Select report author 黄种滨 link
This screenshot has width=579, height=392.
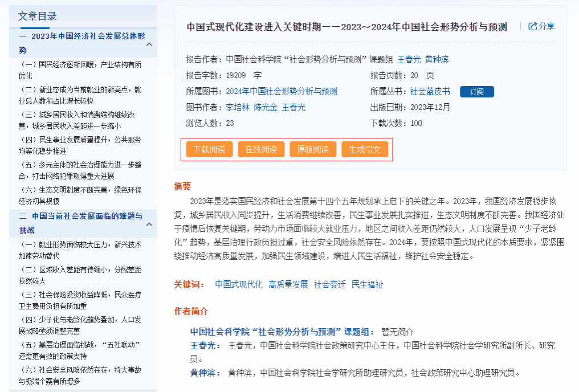point(437,59)
